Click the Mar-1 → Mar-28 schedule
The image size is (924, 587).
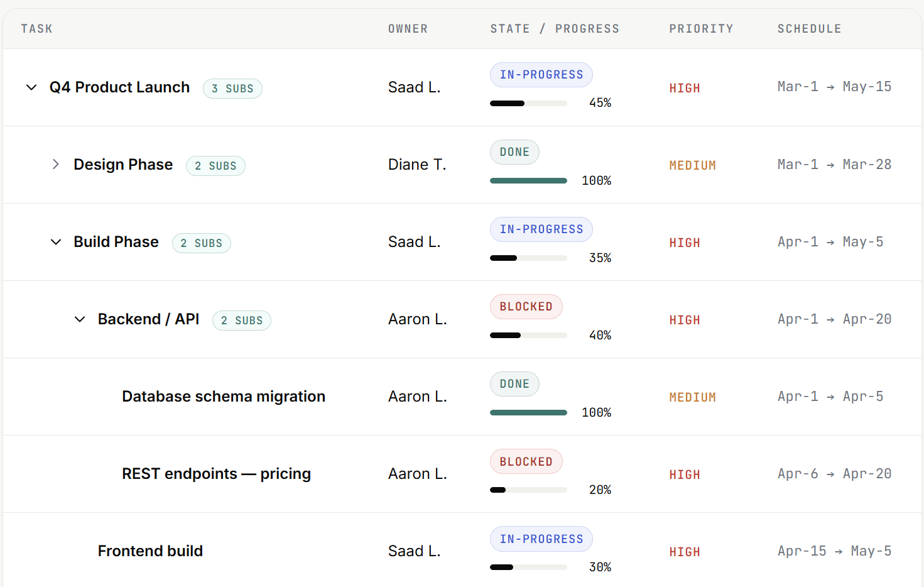click(834, 165)
